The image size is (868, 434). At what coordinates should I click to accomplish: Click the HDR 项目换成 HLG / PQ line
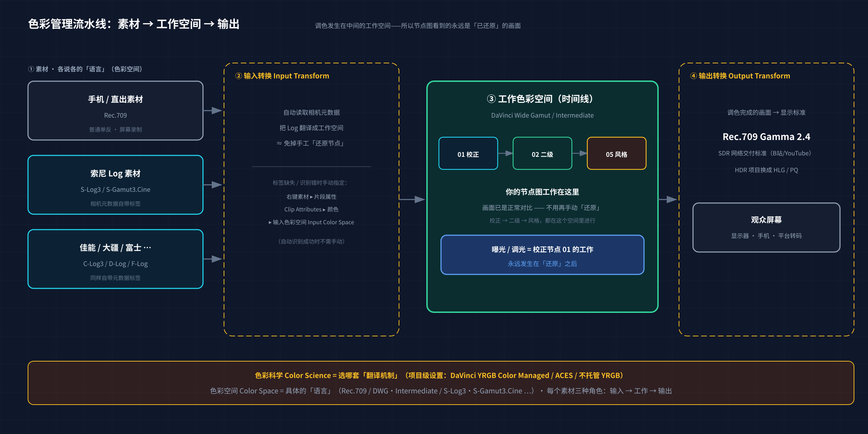pos(766,170)
